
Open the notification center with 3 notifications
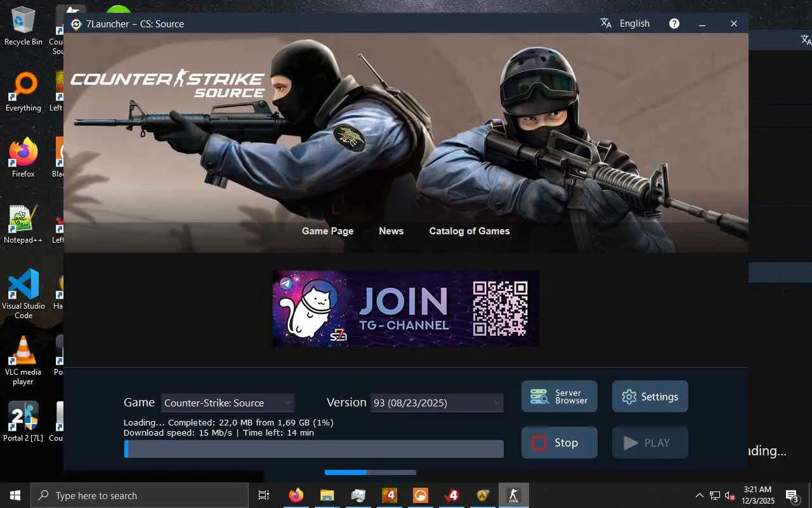point(792,495)
